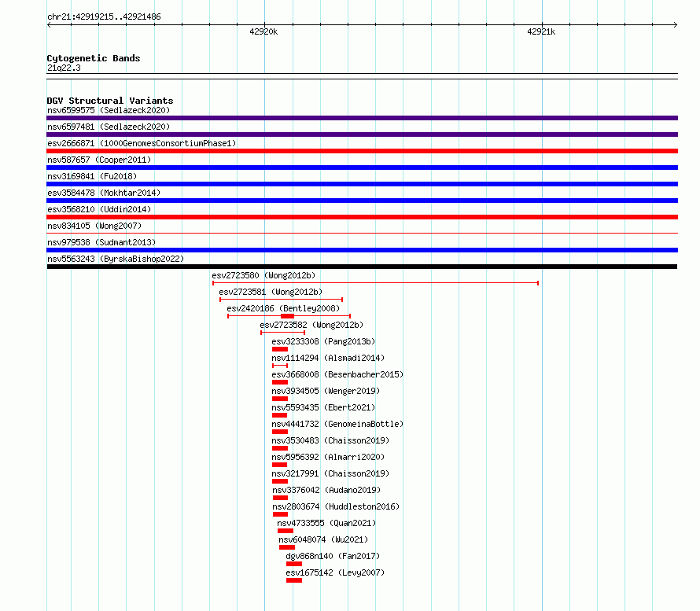Select the purple bar under nsv6597481
Screen dimensions: 700x611
362,134
